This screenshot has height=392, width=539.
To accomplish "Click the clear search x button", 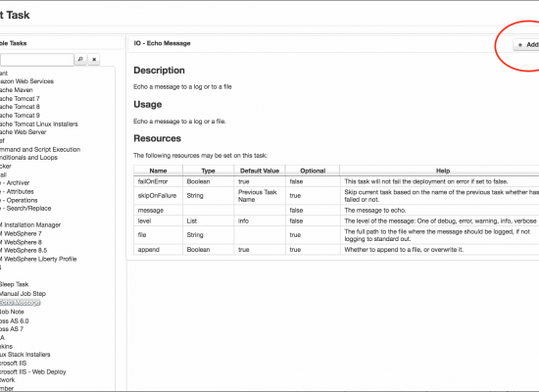I will click(94, 59).
